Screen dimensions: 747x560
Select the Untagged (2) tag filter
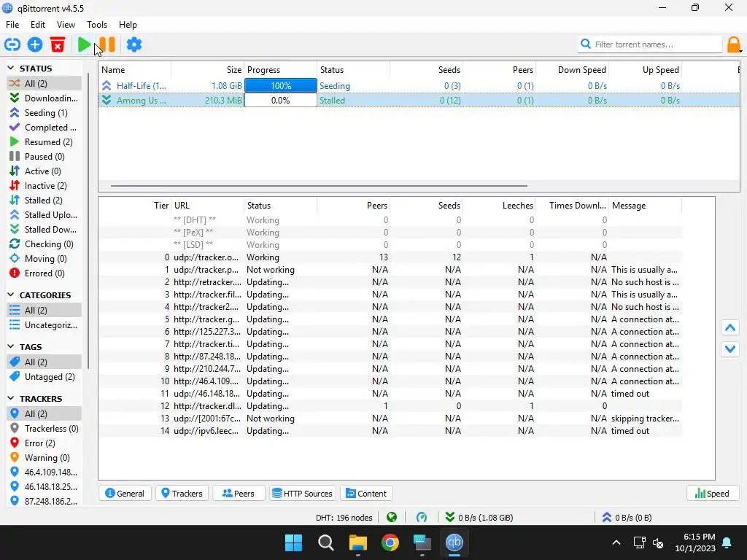coord(44,377)
